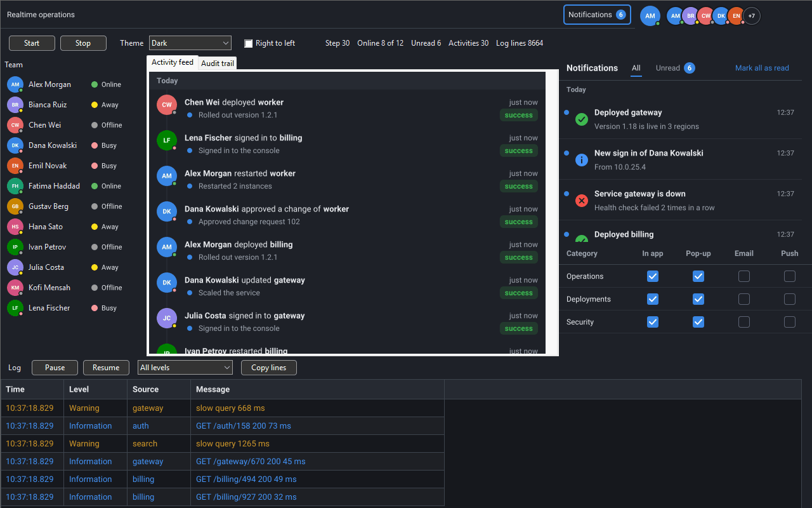The width and height of the screenshot is (812, 508).
Task: Click the JC avatar on the signed-in gateway activity
Action: pos(167,318)
